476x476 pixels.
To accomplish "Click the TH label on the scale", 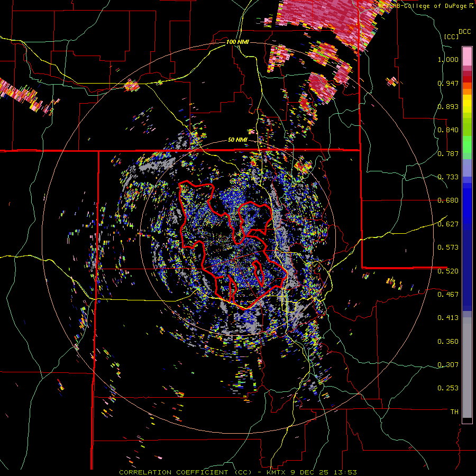I will point(454,412).
